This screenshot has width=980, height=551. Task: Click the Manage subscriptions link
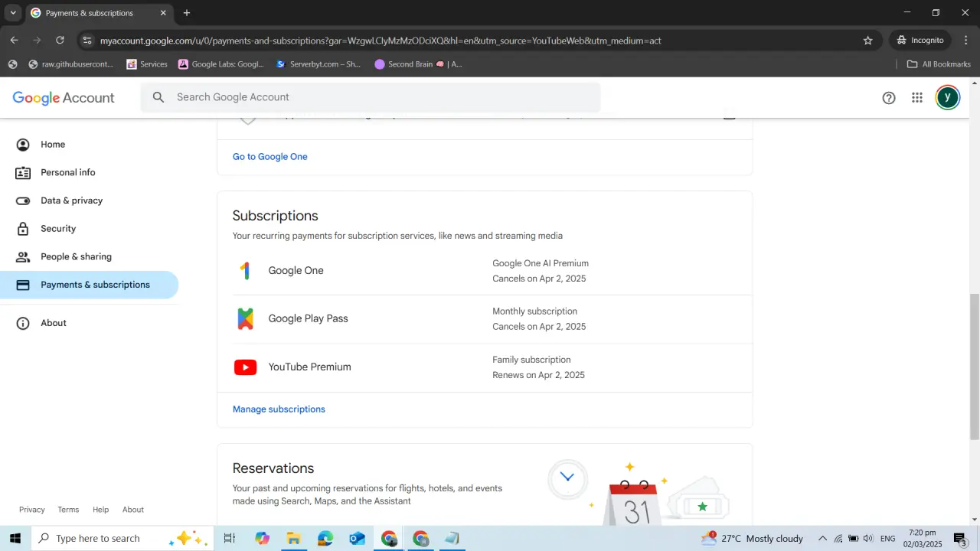(x=279, y=409)
